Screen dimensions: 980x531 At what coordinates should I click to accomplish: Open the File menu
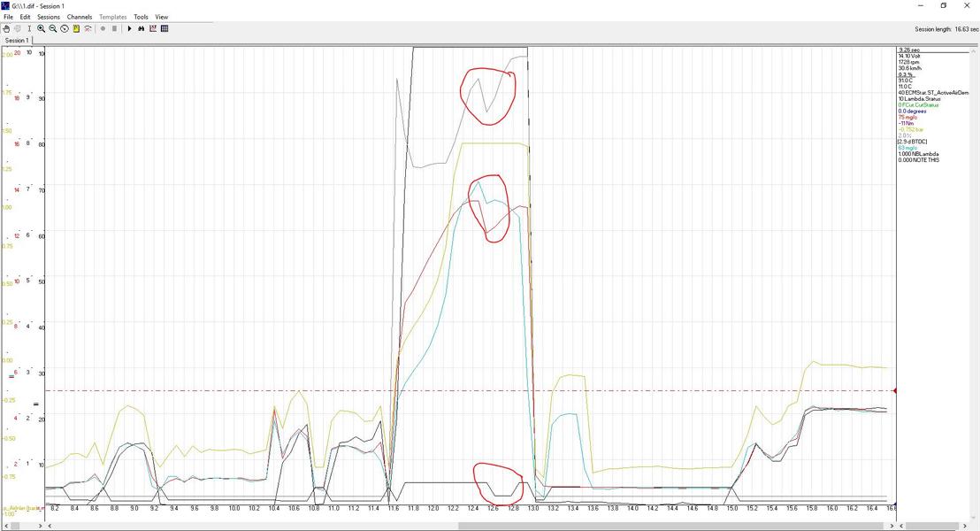point(8,17)
